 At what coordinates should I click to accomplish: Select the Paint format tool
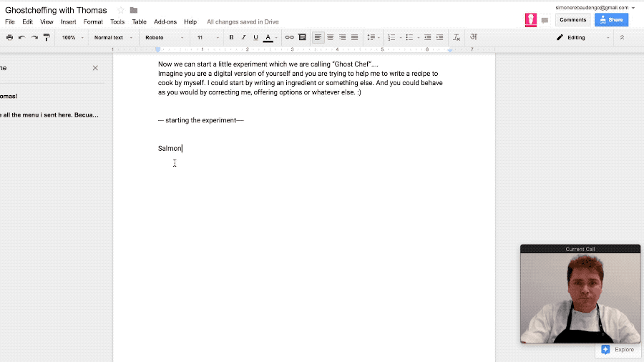tap(47, 37)
